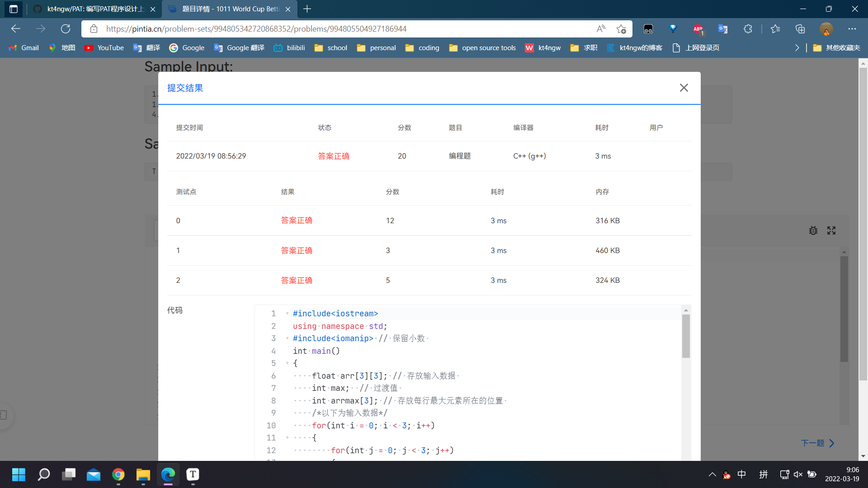This screenshot has height=488, width=868.
Task: Collapse code fold at line 5
Action: tap(287, 363)
